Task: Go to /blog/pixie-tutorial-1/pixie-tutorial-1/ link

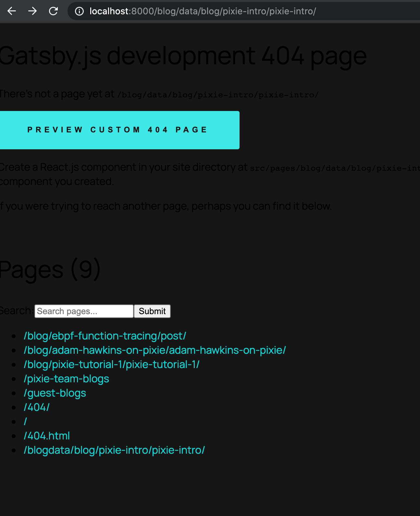Action: pos(112,364)
